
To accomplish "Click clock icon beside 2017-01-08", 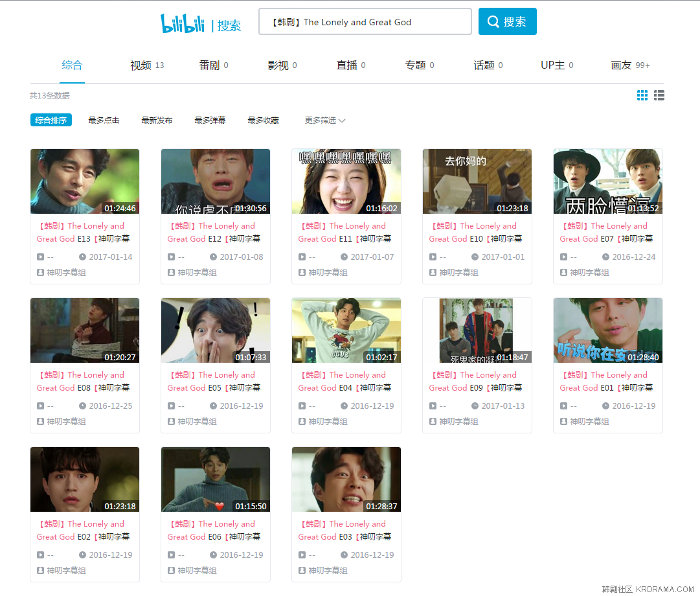I will pos(214,257).
